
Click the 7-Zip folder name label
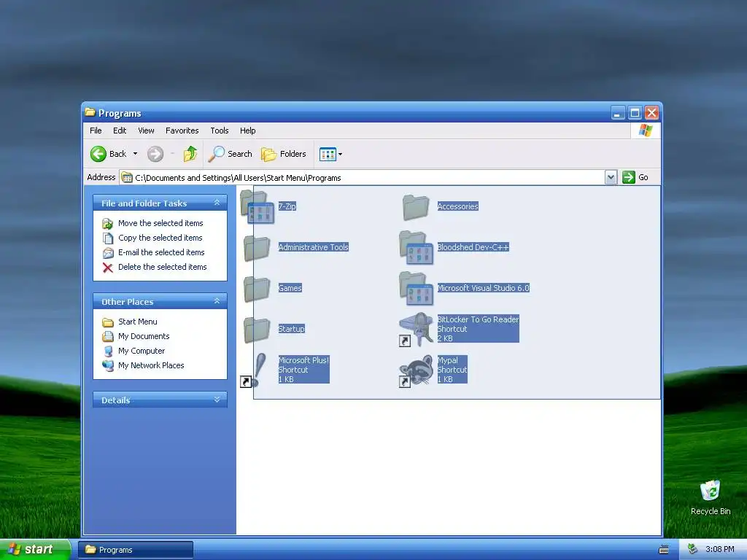287,206
